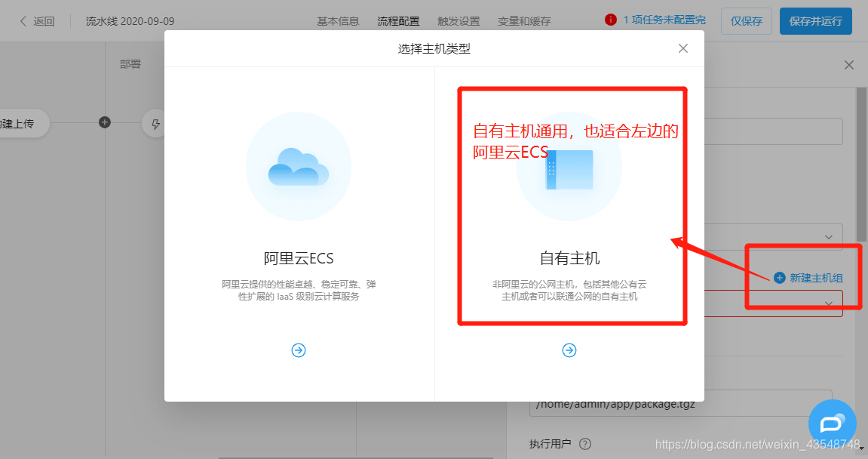Screen dimensions: 868x459
Task: Click the top input field in side panel
Action: click(773, 131)
